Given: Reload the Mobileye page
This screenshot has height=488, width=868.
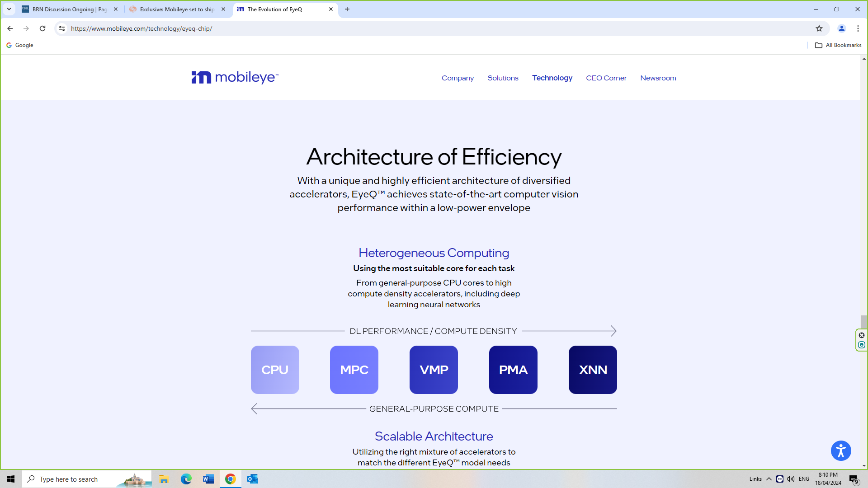Looking at the screenshot, I should [42, 28].
